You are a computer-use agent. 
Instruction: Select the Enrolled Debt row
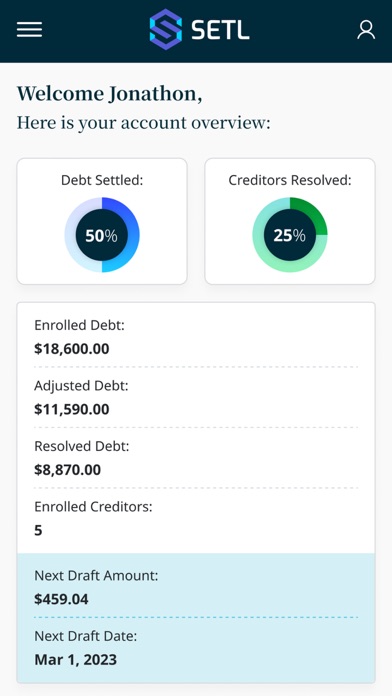196,337
